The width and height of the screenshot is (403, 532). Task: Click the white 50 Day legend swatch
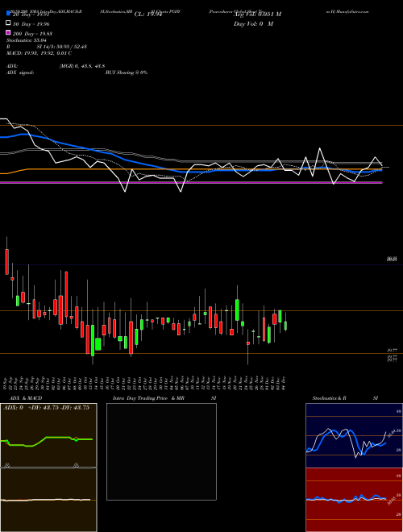(x=8, y=23)
